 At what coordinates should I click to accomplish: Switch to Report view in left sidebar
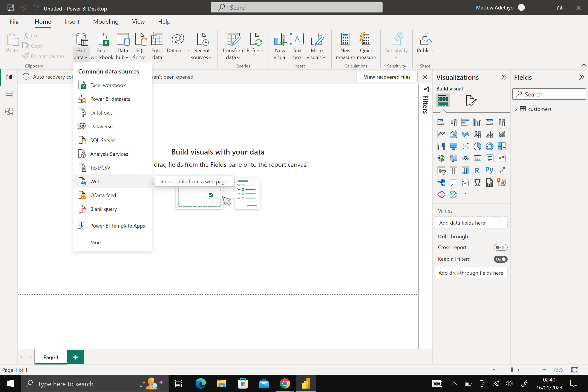tap(9, 77)
